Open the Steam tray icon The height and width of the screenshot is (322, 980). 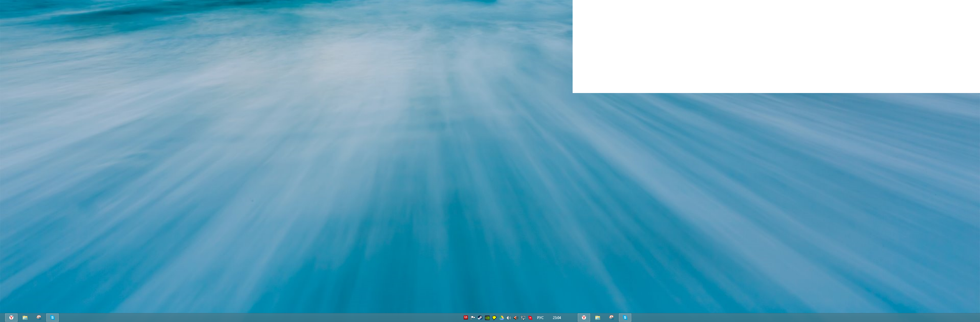pyautogui.click(x=480, y=318)
